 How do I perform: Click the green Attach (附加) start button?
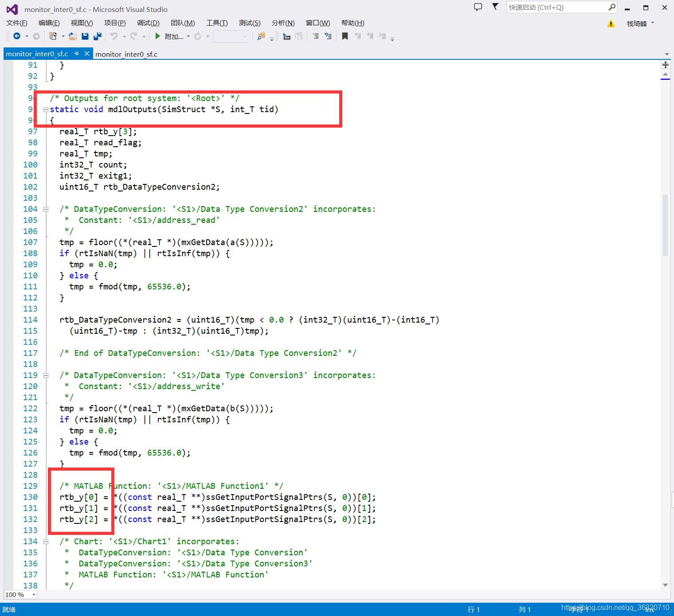click(169, 36)
